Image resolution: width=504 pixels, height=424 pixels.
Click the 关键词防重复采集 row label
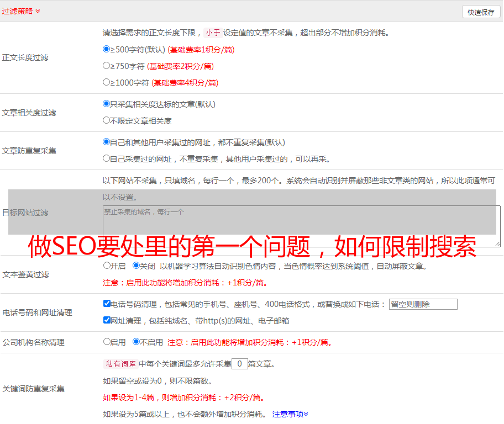[33, 389]
